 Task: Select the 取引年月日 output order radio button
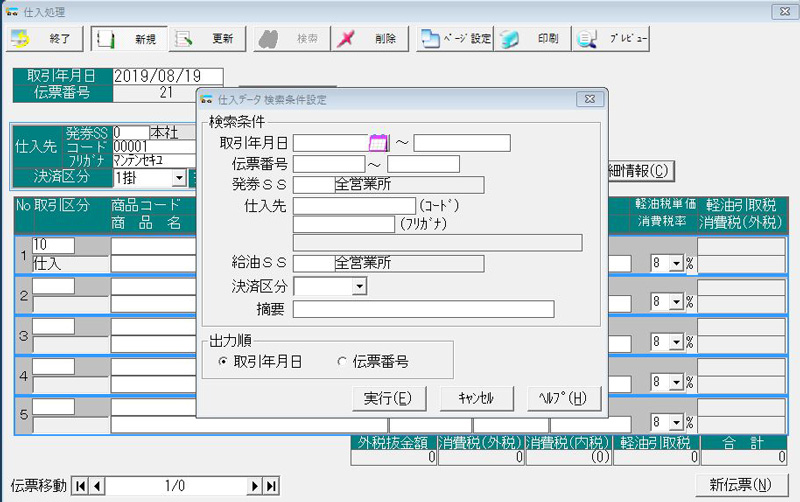click(x=223, y=362)
